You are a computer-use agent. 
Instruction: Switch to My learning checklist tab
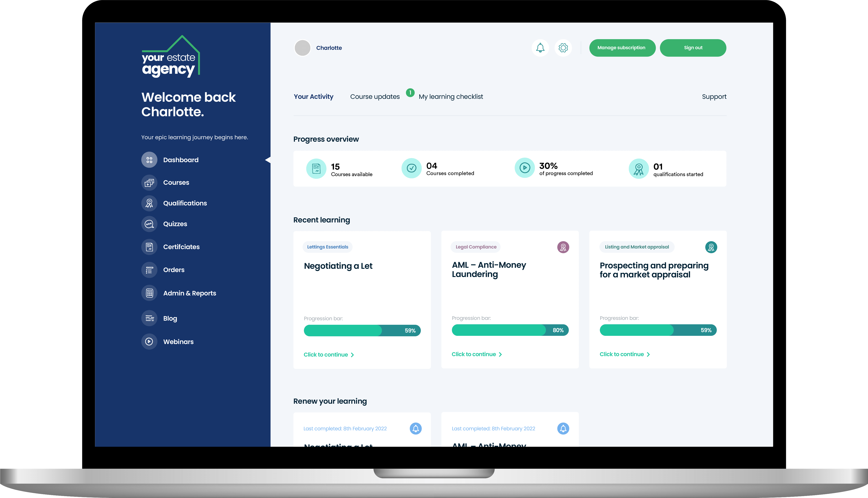(451, 96)
